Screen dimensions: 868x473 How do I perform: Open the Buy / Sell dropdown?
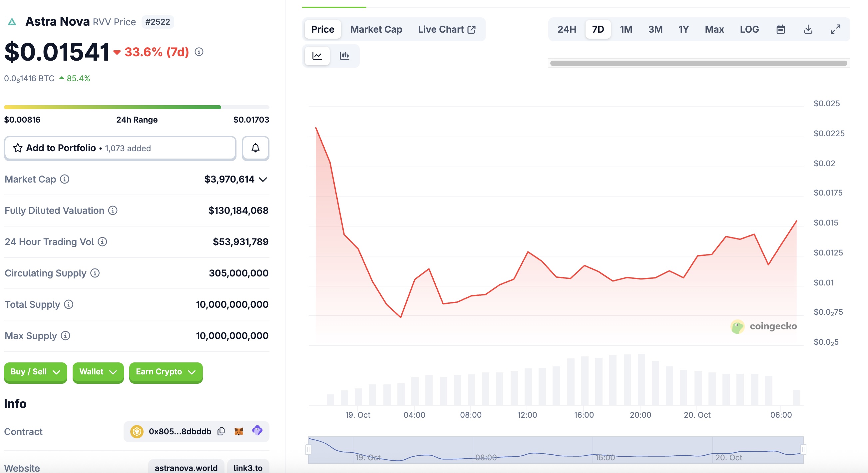click(35, 372)
